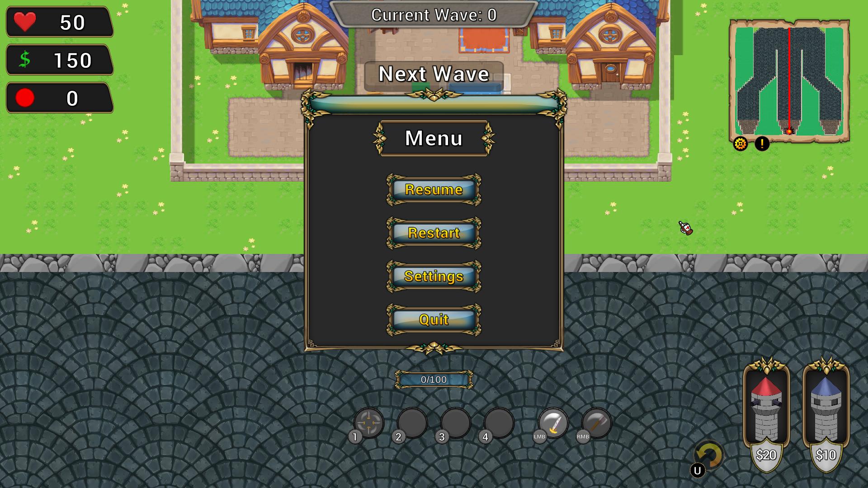Viewport: 868px width, 488px height.
Task: Click the Next Wave button
Action: tap(434, 73)
